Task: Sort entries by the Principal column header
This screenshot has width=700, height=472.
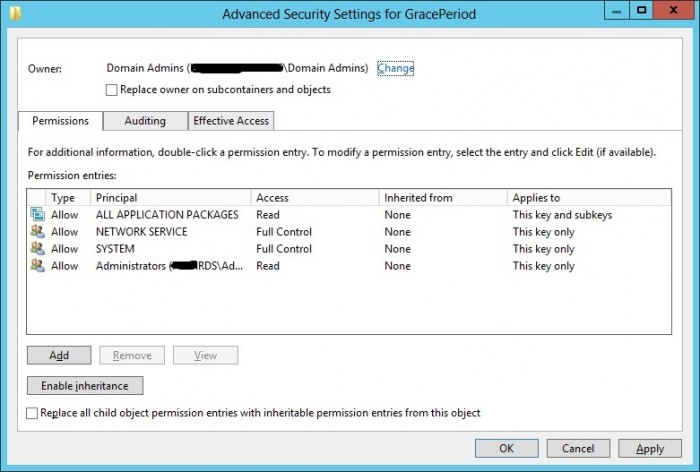Action: click(171, 198)
